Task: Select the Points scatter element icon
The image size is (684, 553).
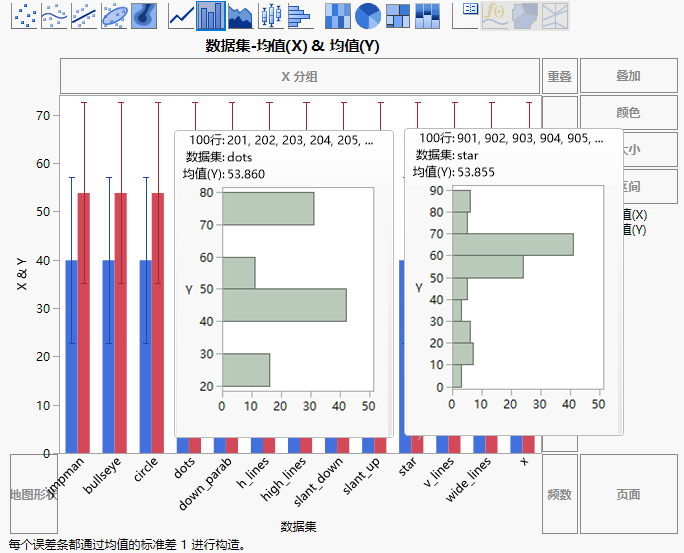Action: click(23, 15)
